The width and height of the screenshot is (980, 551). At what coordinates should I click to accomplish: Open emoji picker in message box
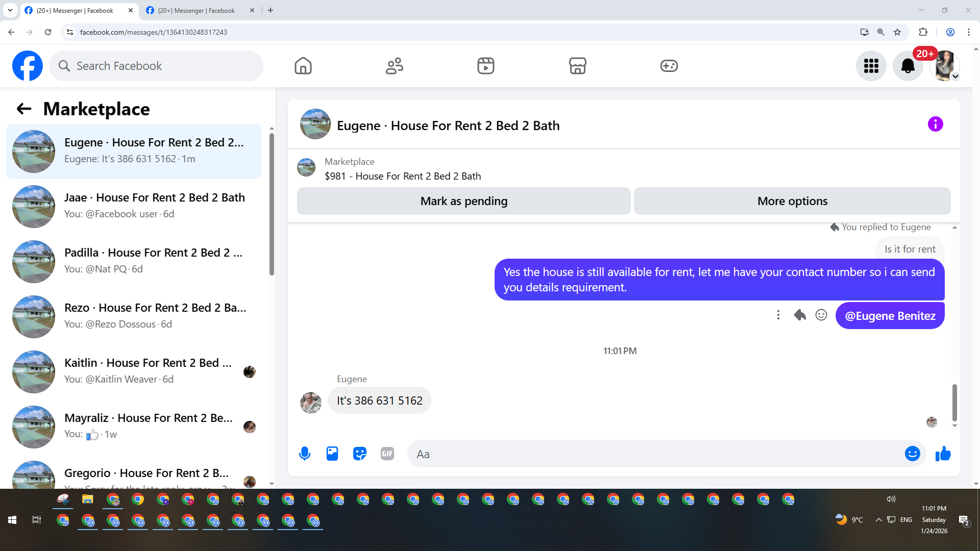912,454
